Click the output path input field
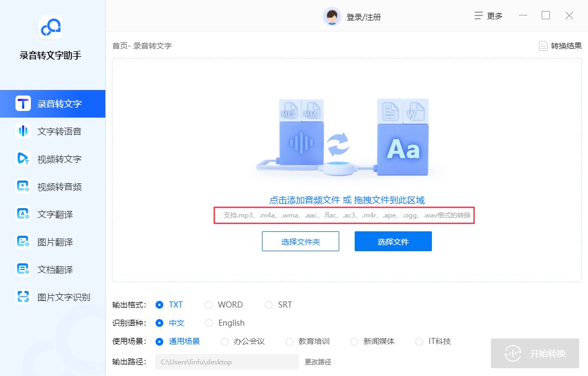This screenshot has height=376, width=588. point(226,362)
